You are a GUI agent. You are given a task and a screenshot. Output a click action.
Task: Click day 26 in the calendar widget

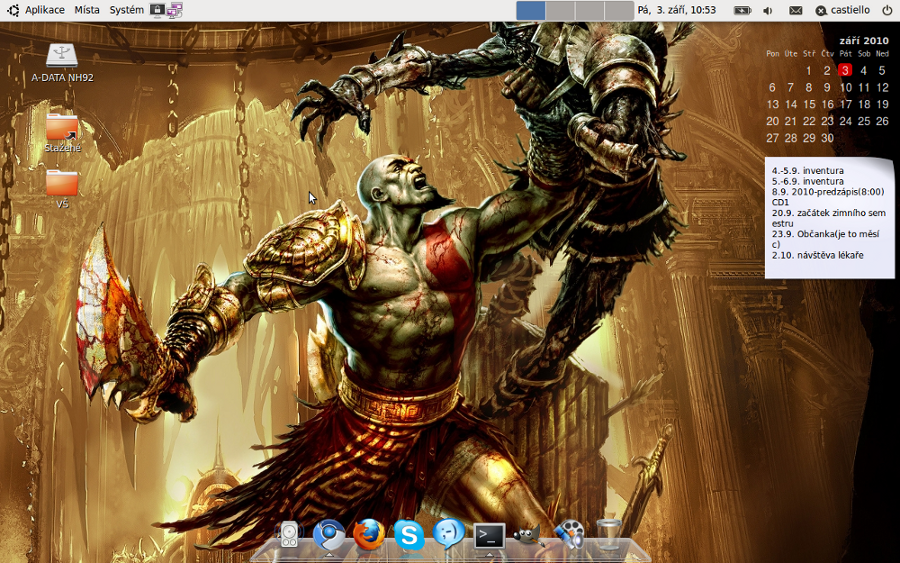tap(882, 121)
